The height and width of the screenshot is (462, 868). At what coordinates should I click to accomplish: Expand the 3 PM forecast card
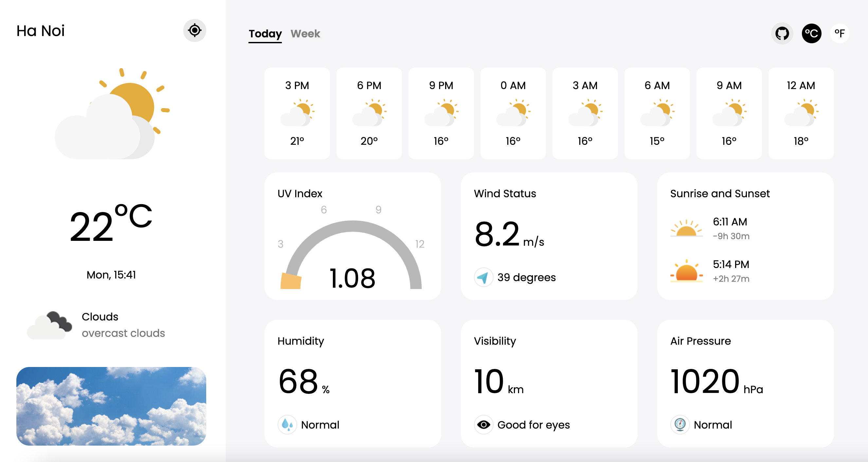[297, 113]
